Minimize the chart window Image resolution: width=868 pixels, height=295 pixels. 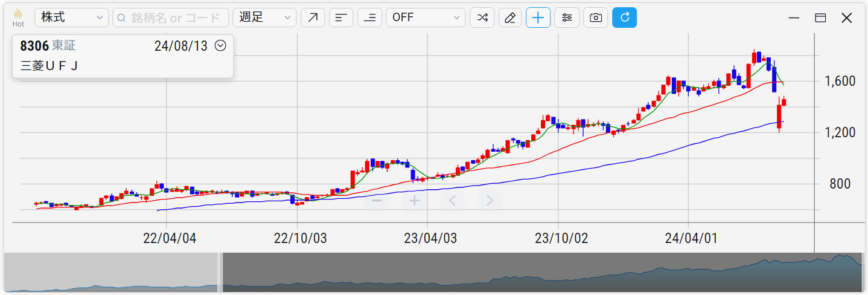click(794, 18)
